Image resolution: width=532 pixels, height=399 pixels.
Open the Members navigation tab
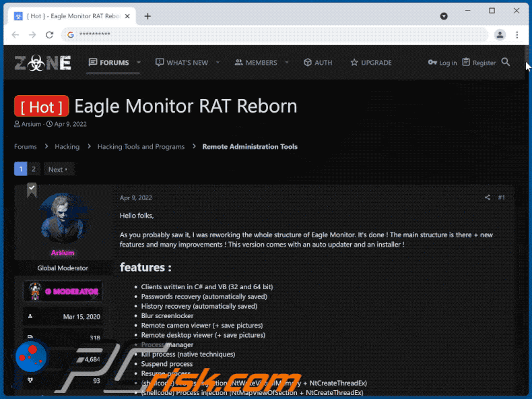(x=256, y=63)
